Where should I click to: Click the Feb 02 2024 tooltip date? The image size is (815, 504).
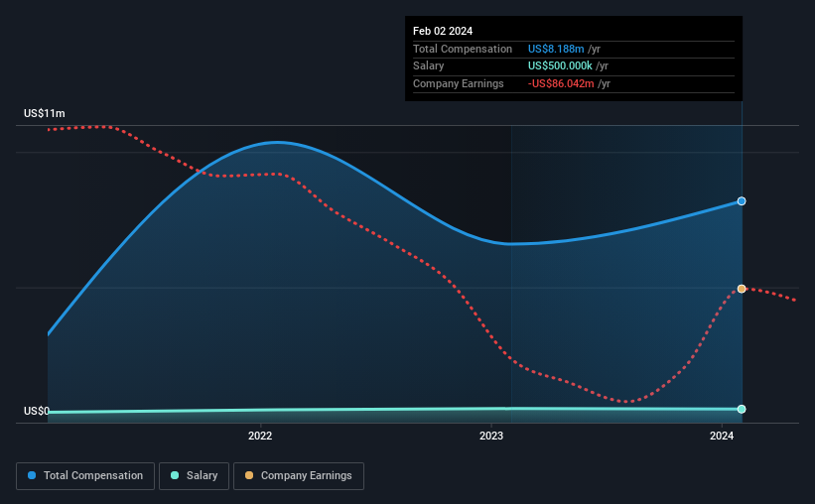coord(443,31)
